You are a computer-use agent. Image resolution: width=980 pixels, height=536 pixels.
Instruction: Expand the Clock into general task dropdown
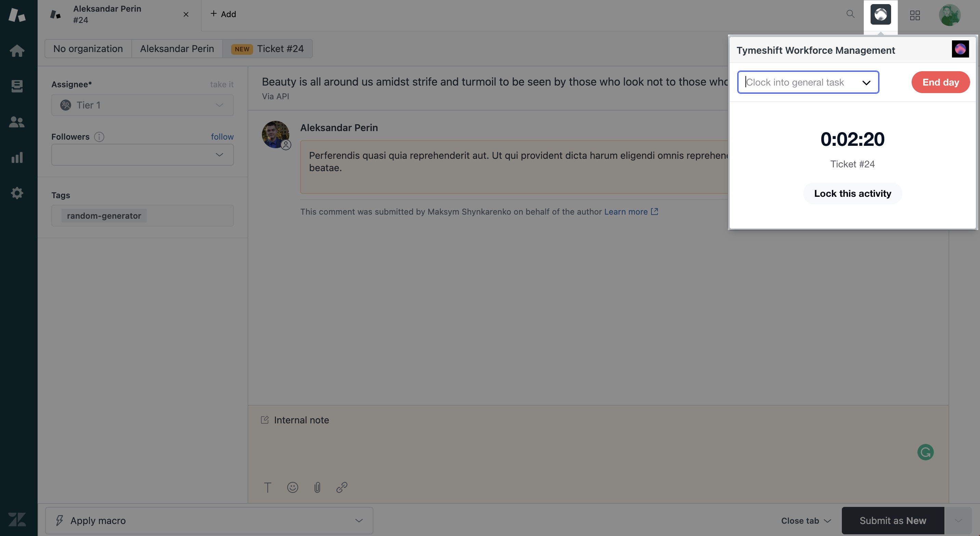(808, 82)
